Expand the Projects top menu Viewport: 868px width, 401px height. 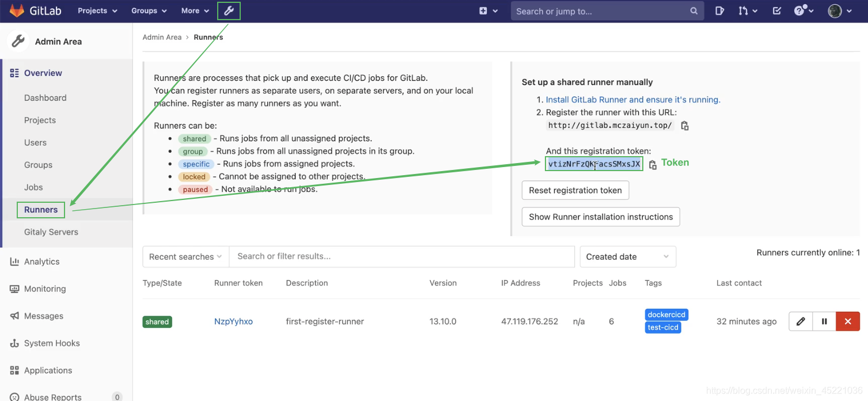[x=98, y=11]
